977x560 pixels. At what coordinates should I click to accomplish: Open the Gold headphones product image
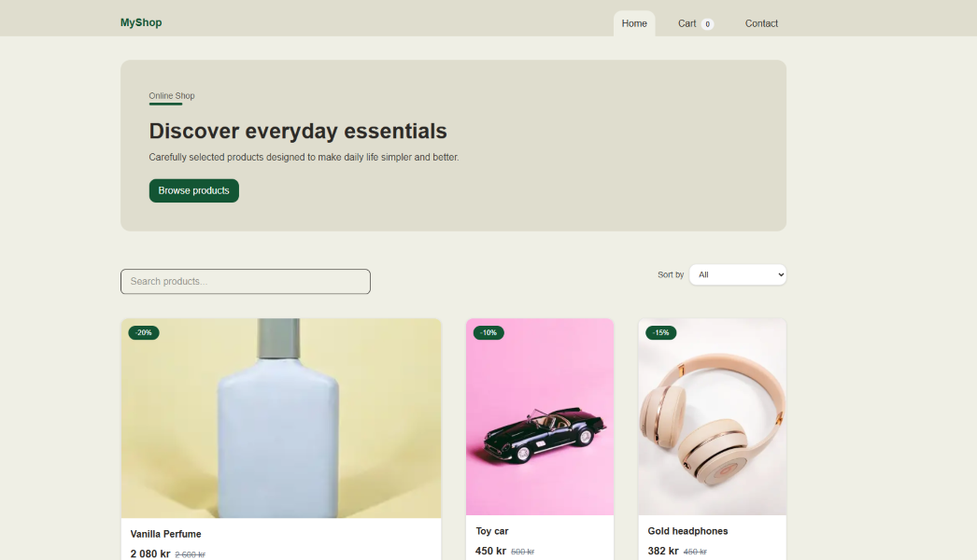click(712, 416)
